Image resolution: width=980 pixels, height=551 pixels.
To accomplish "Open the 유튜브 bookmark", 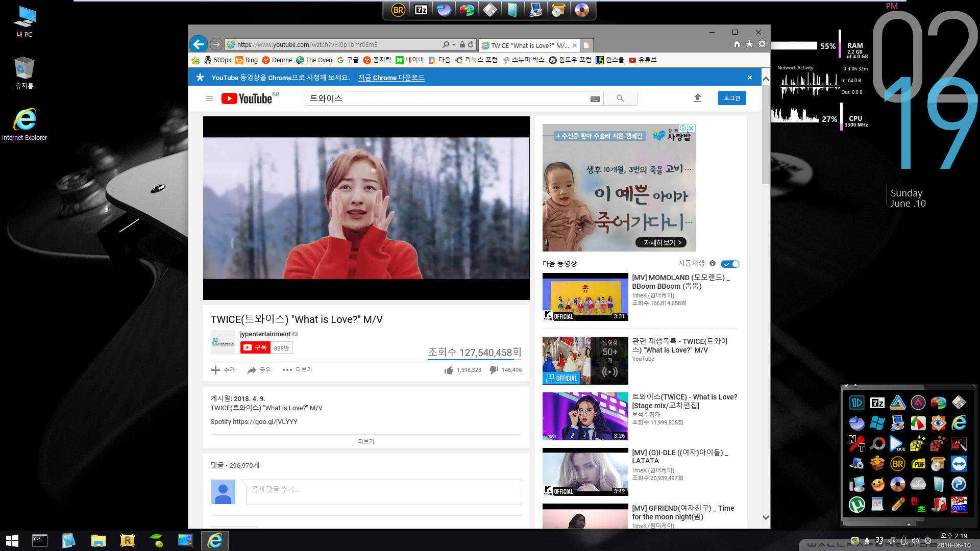I will [x=643, y=60].
